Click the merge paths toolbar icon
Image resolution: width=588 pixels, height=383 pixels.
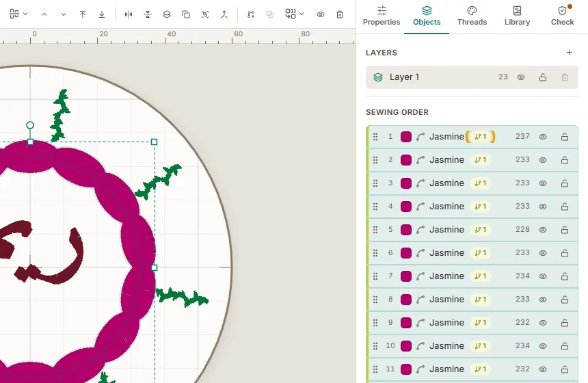point(224,14)
